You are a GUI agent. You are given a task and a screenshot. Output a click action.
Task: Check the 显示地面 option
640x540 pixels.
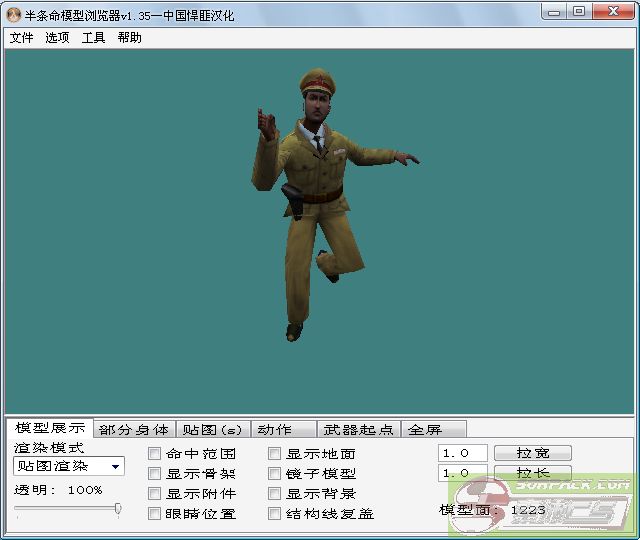(x=275, y=454)
